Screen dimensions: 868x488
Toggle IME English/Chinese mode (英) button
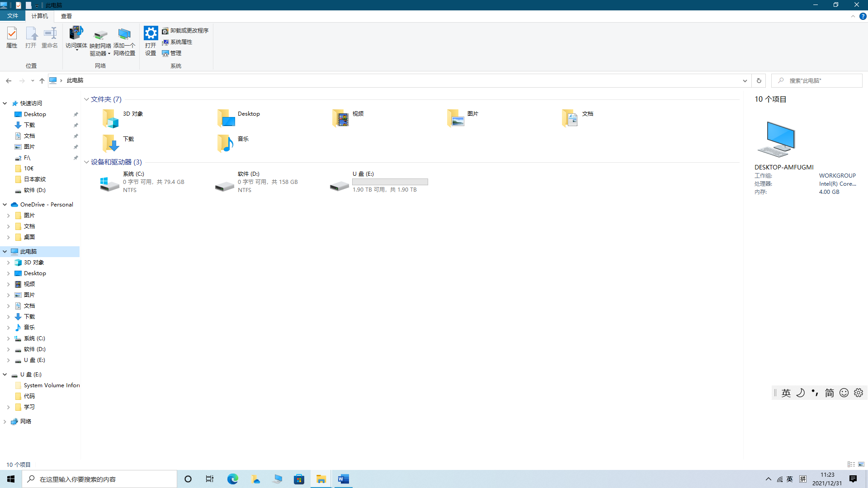pyautogui.click(x=786, y=393)
